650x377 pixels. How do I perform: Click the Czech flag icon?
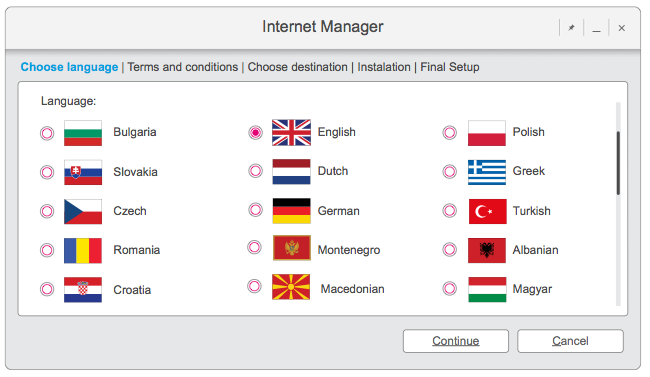[x=83, y=212]
